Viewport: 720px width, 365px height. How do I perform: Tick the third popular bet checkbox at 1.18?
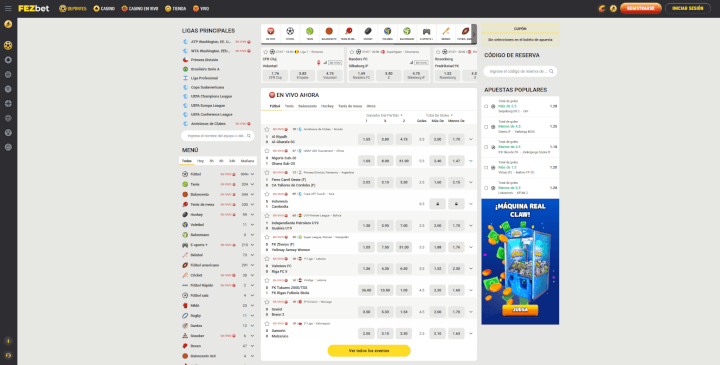[486, 147]
